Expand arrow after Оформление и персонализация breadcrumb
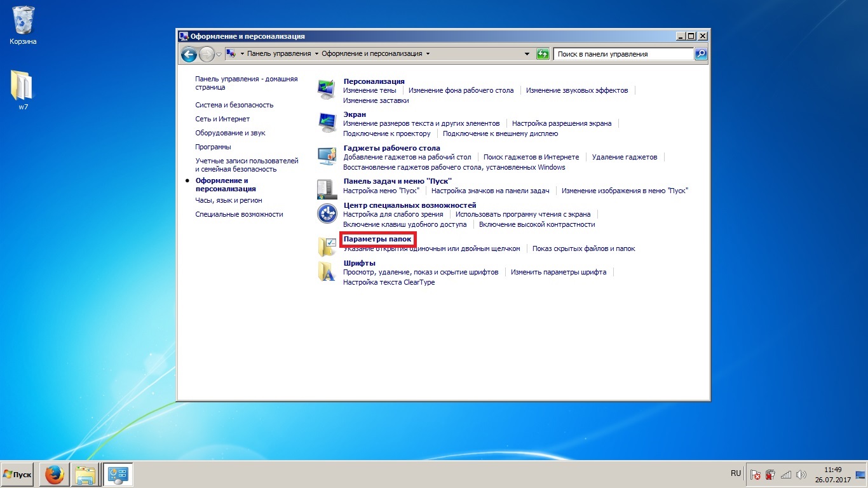This screenshot has width=868, height=488. 428,54
